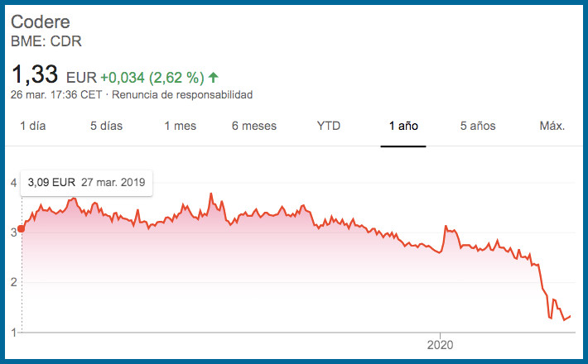Switch chart to YTD view

click(329, 126)
